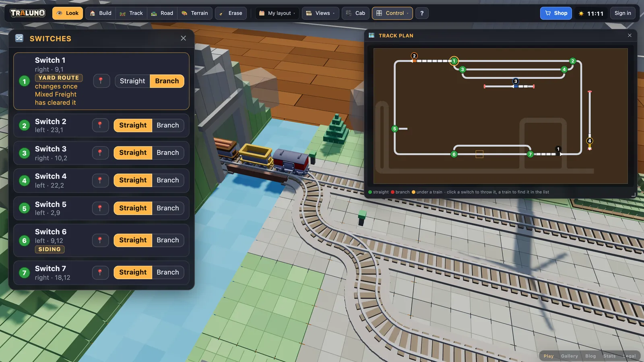Locate Switch 5 with its pin icon
The height and width of the screenshot is (362, 644).
click(x=100, y=208)
